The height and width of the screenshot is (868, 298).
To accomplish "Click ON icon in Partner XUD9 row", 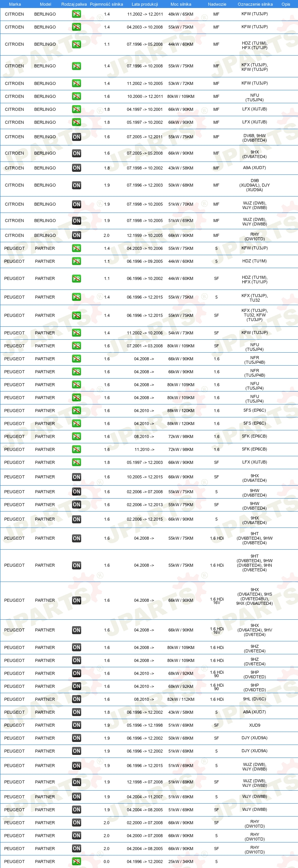I will pyautogui.click(x=77, y=725).
